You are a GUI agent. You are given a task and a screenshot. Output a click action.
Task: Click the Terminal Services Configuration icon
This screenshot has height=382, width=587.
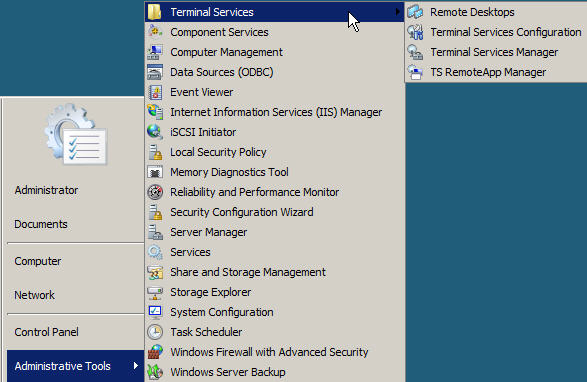[x=415, y=32]
